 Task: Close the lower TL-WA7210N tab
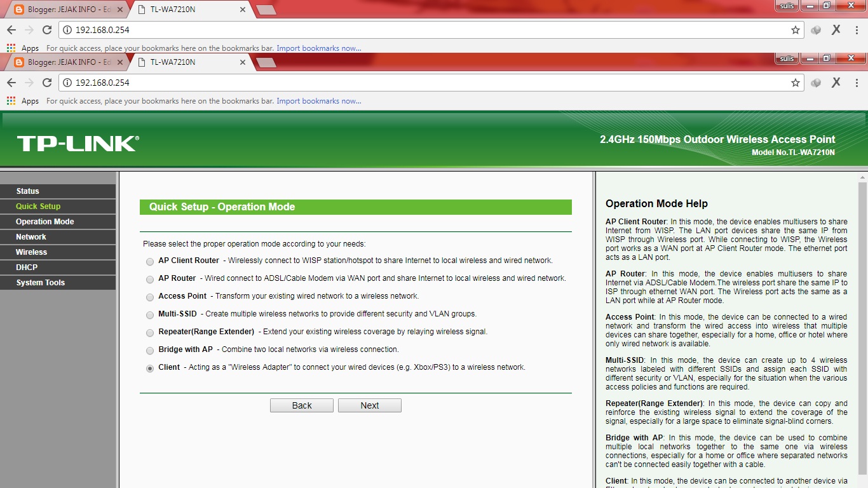[x=242, y=62]
